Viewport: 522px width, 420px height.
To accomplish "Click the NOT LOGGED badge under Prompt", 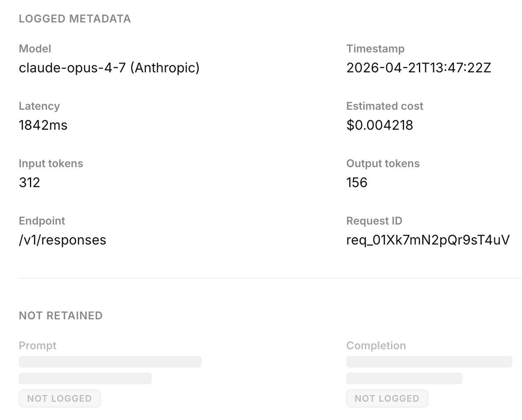I will point(59,398).
